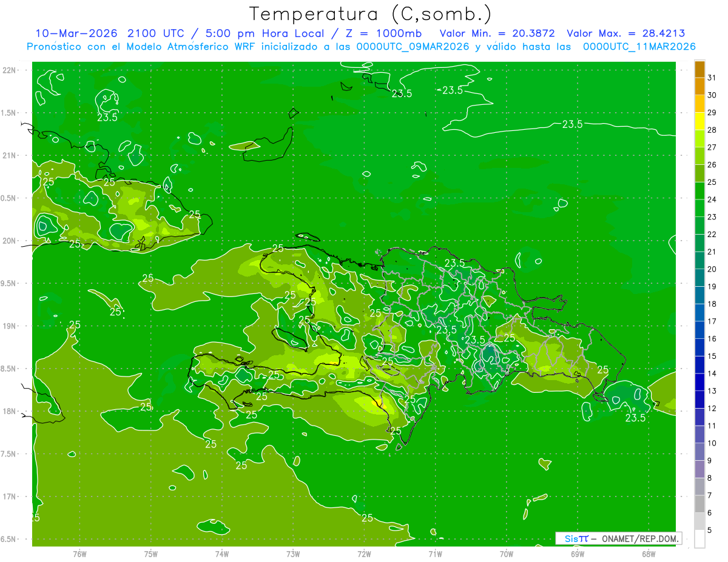This screenshot has height=562, width=728.
Task: Click the "20N" latitude axis label
Action: [10, 241]
